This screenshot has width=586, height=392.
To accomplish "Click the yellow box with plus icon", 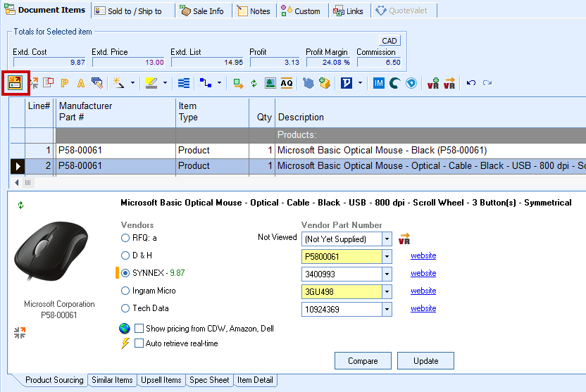I will pyautogui.click(x=325, y=83).
